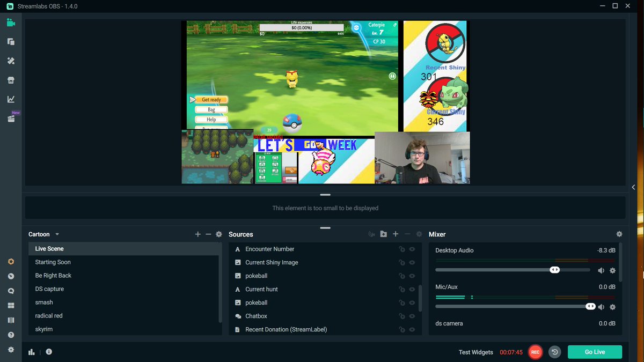Open the Editor from the left sidebar
Viewport: 644px width, 362px height.
tap(11, 22)
